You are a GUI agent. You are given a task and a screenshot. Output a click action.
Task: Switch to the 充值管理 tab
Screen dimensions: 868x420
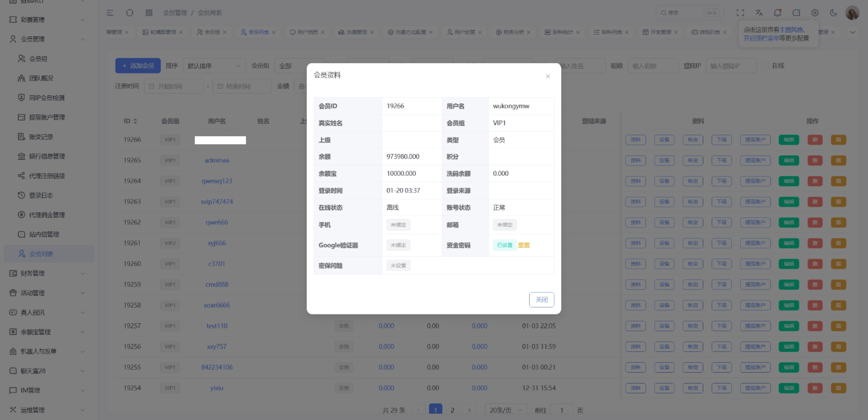356,32
